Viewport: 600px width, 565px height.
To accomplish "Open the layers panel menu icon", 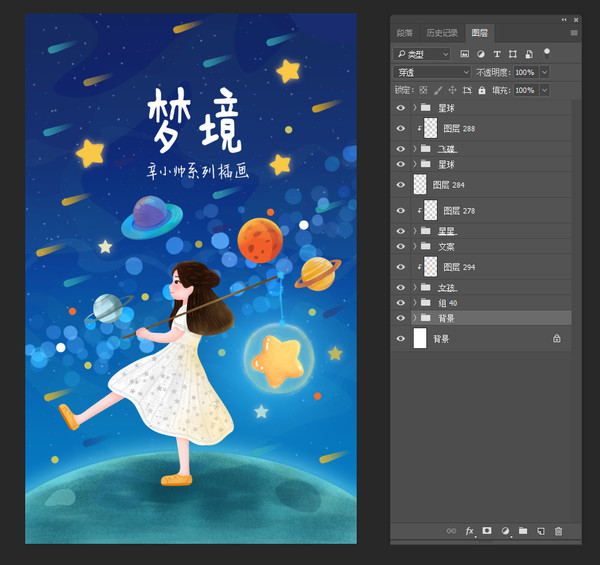I will click(x=574, y=33).
